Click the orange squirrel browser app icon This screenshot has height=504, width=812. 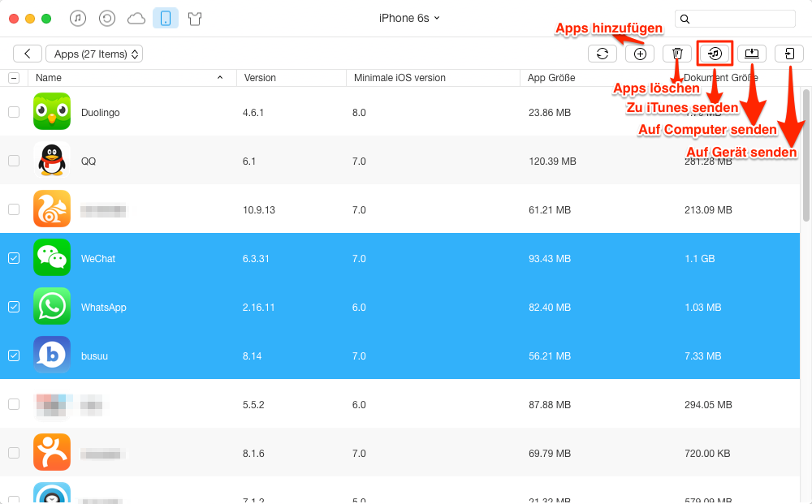pyautogui.click(x=52, y=209)
